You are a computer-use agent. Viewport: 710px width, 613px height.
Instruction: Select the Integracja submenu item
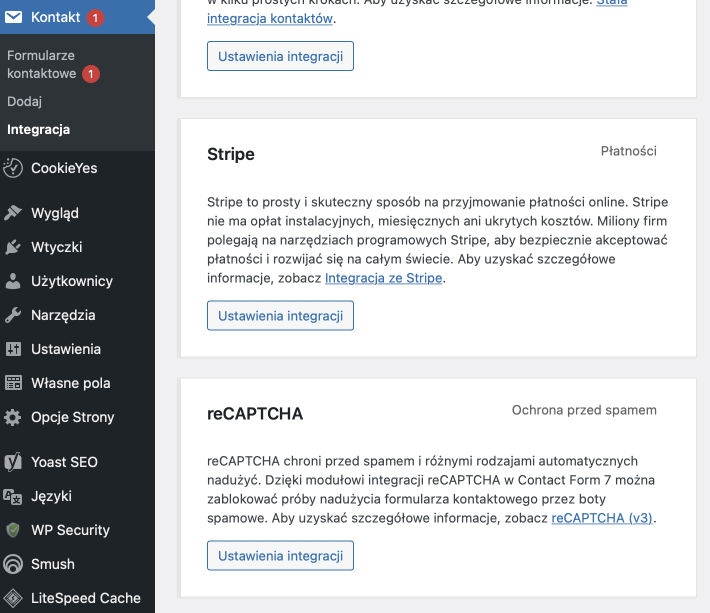[38, 129]
